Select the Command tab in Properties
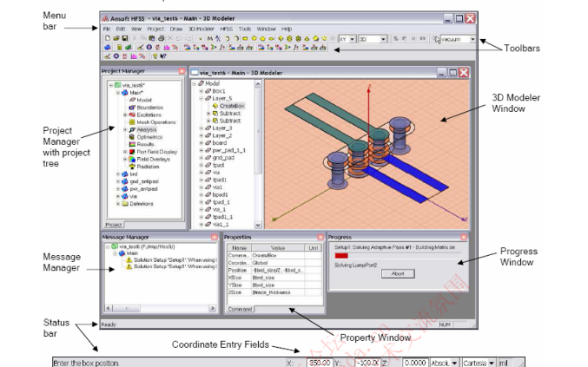This screenshot has width=588, height=367. [240, 309]
